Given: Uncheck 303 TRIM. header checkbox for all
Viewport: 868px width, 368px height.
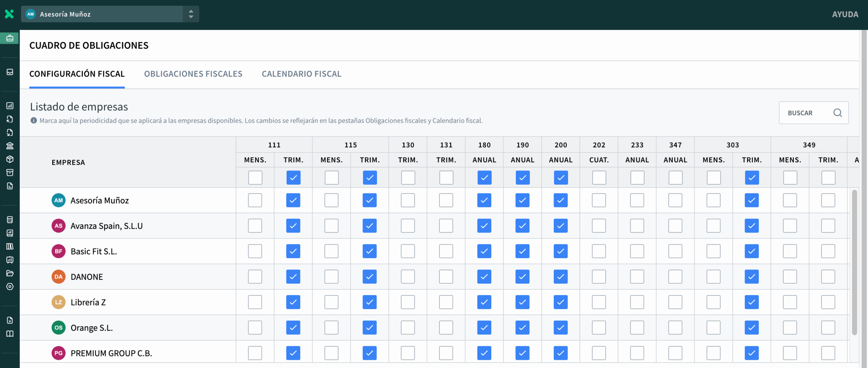Looking at the screenshot, I should coord(752,178).
